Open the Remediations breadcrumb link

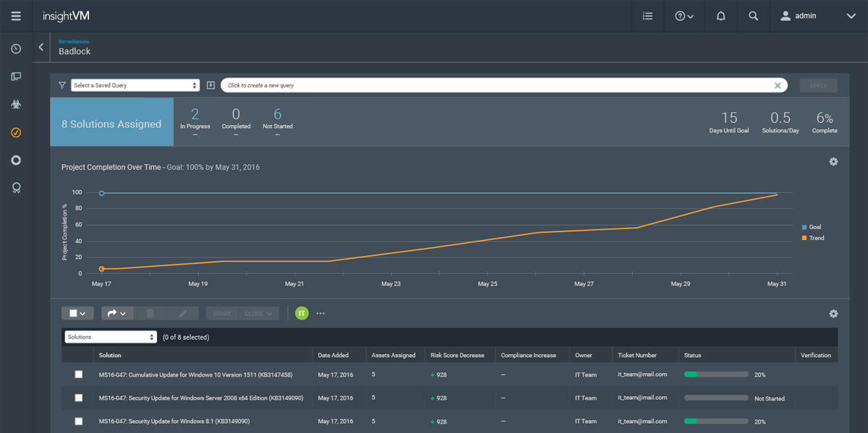click(74, 41)
